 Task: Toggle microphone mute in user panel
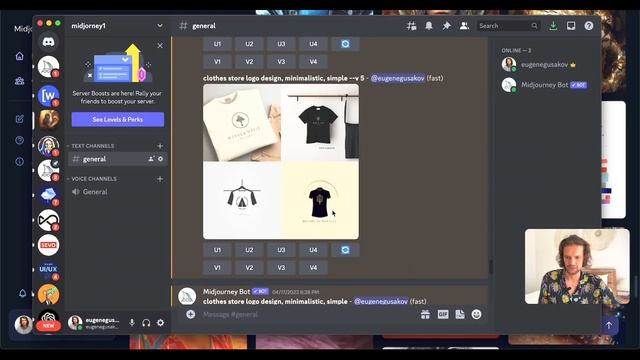pyautogui.click(x=132, y=323)
